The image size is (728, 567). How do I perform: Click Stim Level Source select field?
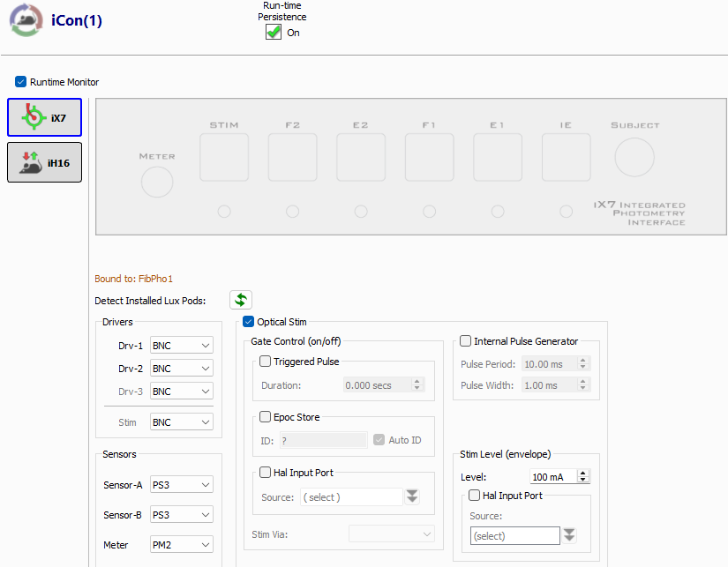(514, 535)
